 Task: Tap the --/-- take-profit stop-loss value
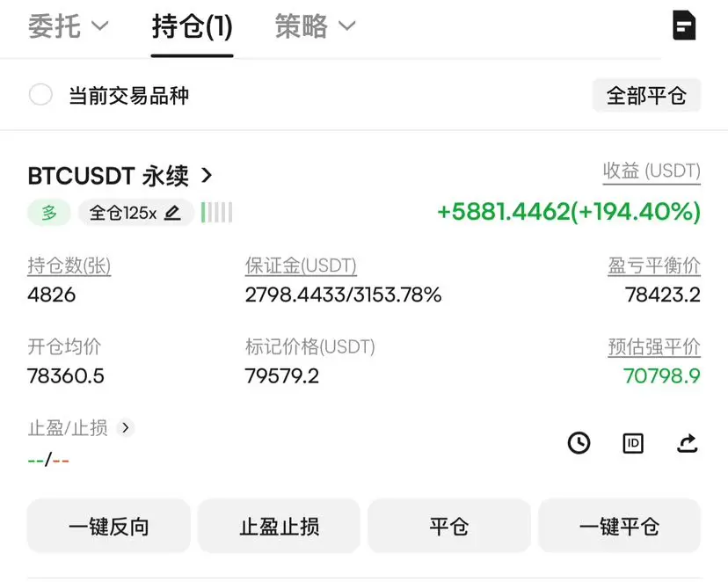tap(48, 461)
